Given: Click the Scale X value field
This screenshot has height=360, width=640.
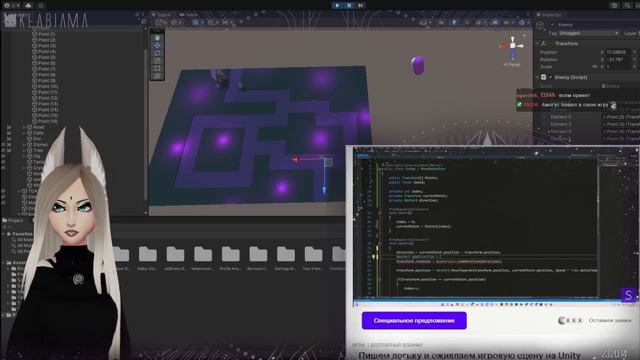Looking at the screenshot, I should (x=617, y=67).
